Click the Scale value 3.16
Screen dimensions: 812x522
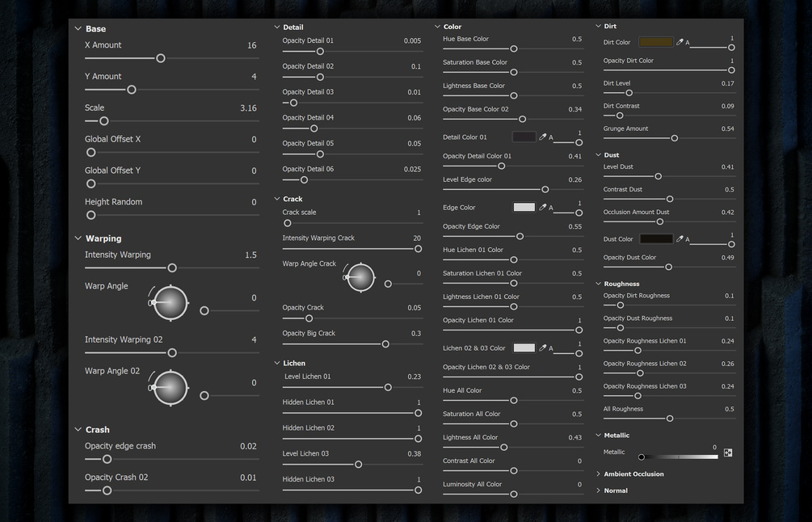click(248, 108)
